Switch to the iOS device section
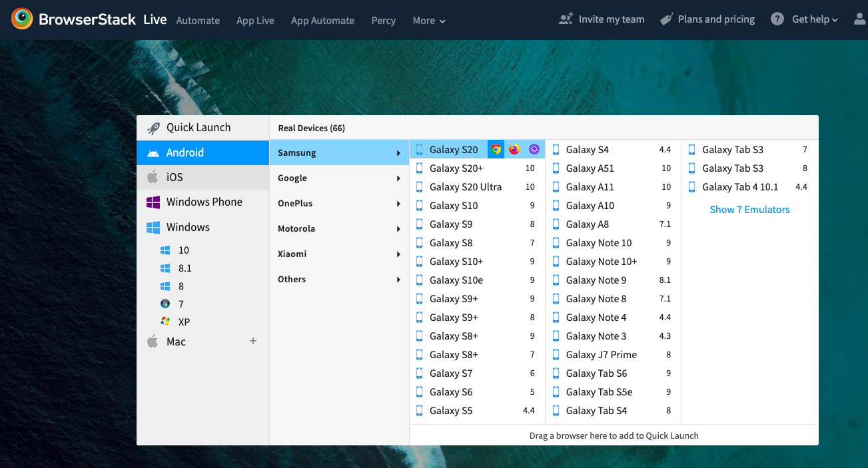 pos(175,177)
